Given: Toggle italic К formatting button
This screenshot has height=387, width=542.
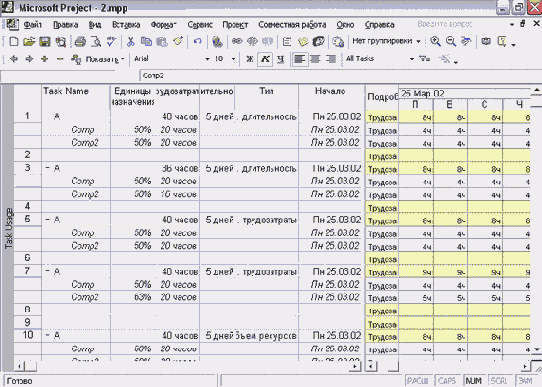Looking at the screenshot, I should pos(265,59).
